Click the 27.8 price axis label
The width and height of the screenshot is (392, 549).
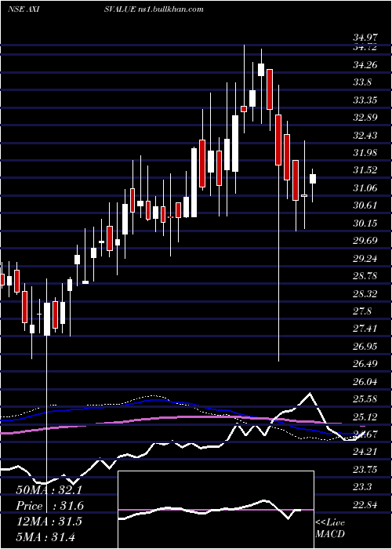pyautogui.click(x=362, y=311)
